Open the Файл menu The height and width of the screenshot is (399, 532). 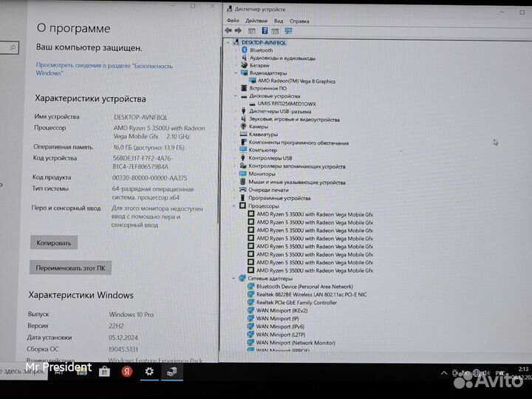[233, 21]
